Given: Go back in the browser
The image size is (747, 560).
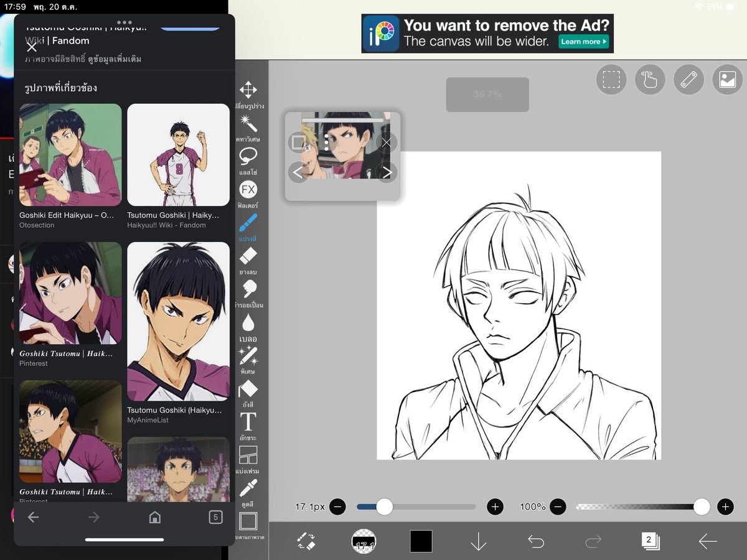Looking at the screenshot, I should [x=34, y=517].
